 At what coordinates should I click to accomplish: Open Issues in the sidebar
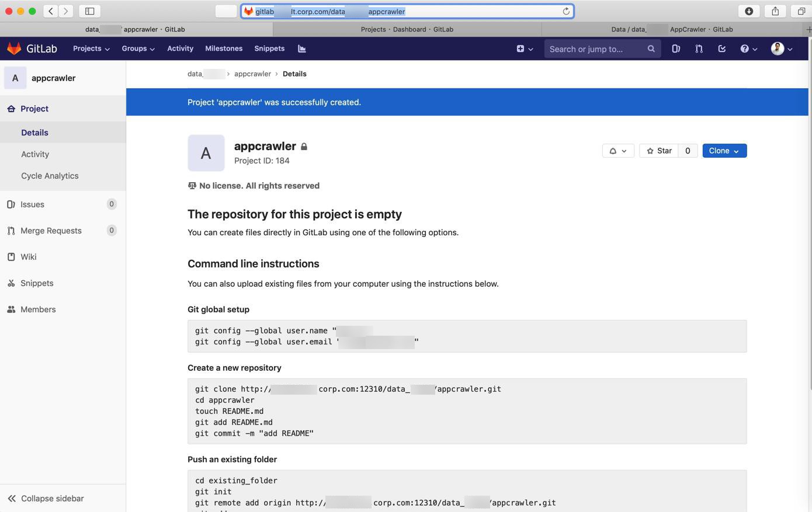point(63,204)
